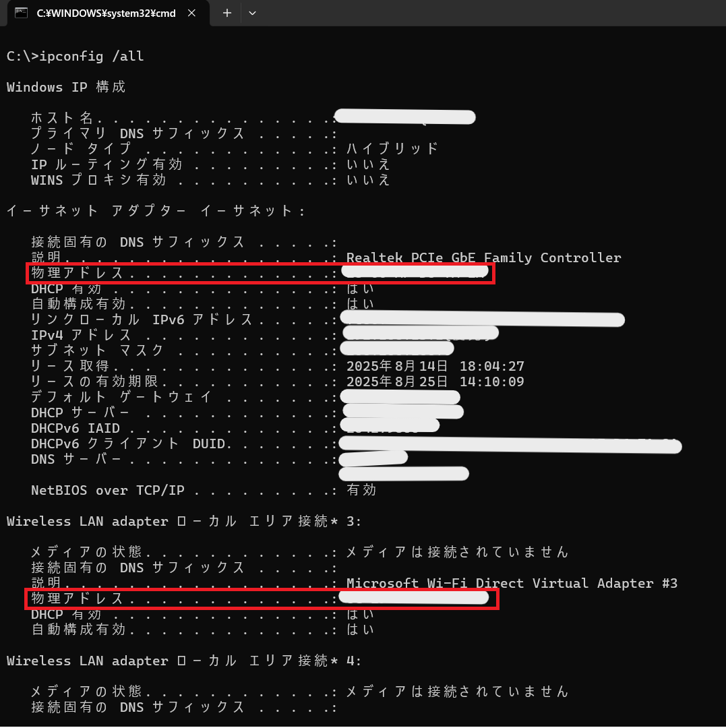Click the redacted IPv4 アドレス value
This screenshot has width=726, height=728.
point(421,333)
